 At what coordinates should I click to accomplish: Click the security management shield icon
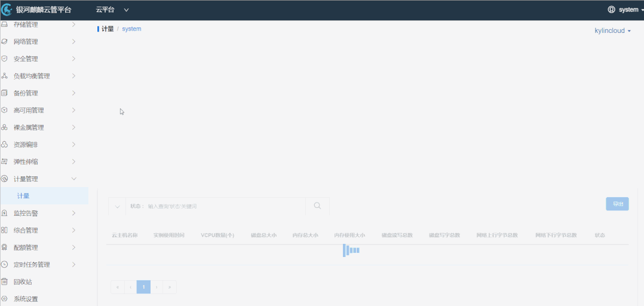pyautogui.click(x=5, y=59)
